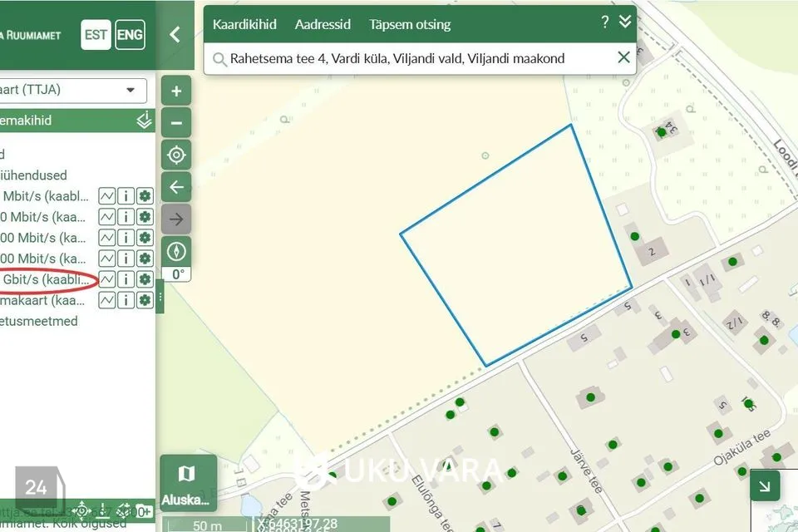798x532 pixels.
Task: Open legend icon for Gbit/s (kaabli... layer
Action: point(107,279)
